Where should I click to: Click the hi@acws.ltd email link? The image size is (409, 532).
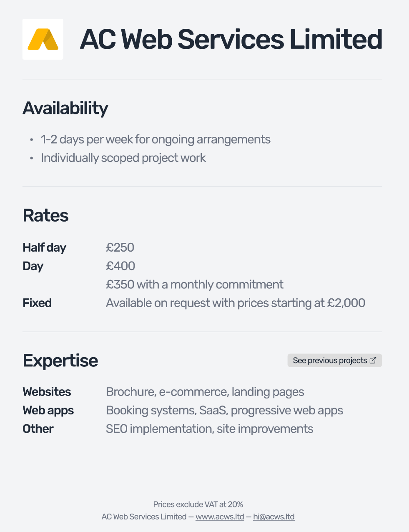274,517
